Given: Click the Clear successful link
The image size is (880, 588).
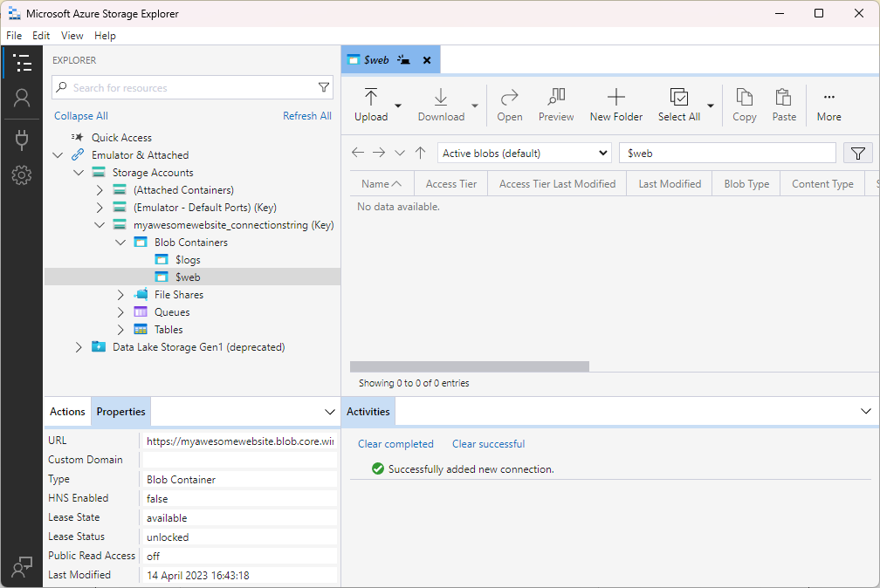Looking at the screenshot, I should point(488,444).
